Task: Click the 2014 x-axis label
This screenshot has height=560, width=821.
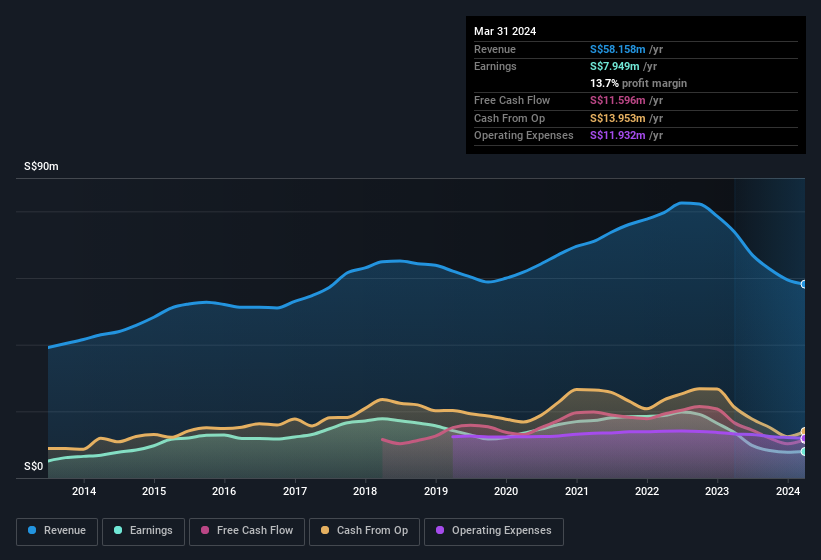Action: (84, 491)
